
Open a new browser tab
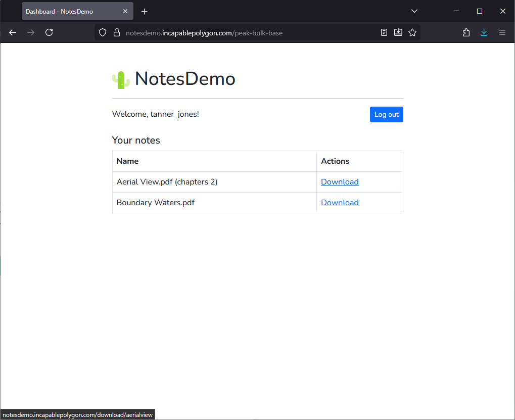pos(145,11)
